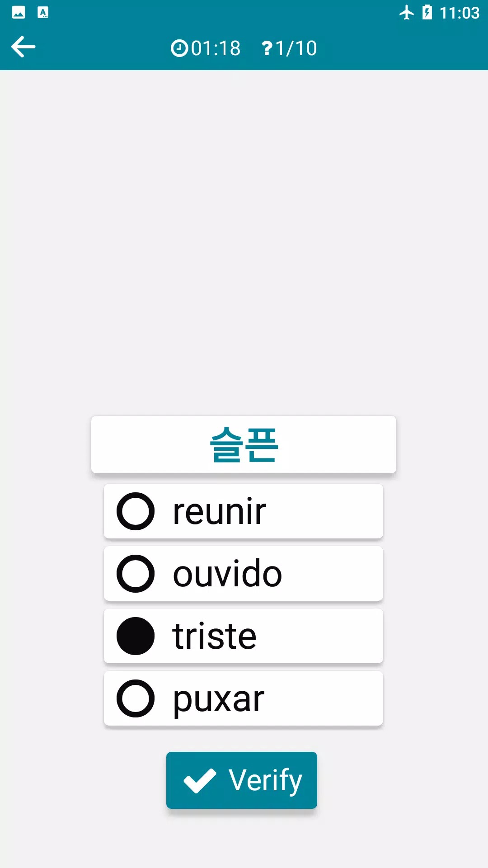Select the radio button for reunir
Viewport: 488px width, 868px height.
pos(136,511)
